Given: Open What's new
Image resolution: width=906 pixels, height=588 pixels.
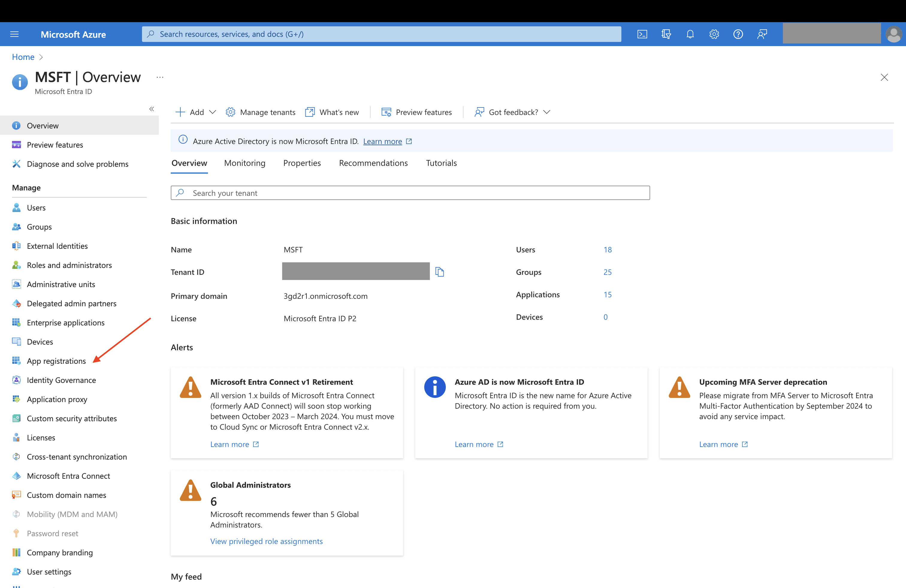Looking at the screenshot, I should click(x=332, y=112).
